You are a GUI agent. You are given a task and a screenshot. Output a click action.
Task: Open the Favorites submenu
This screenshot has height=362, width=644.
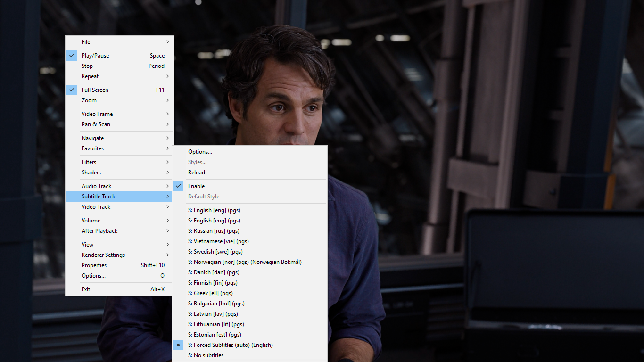(119, 148)
